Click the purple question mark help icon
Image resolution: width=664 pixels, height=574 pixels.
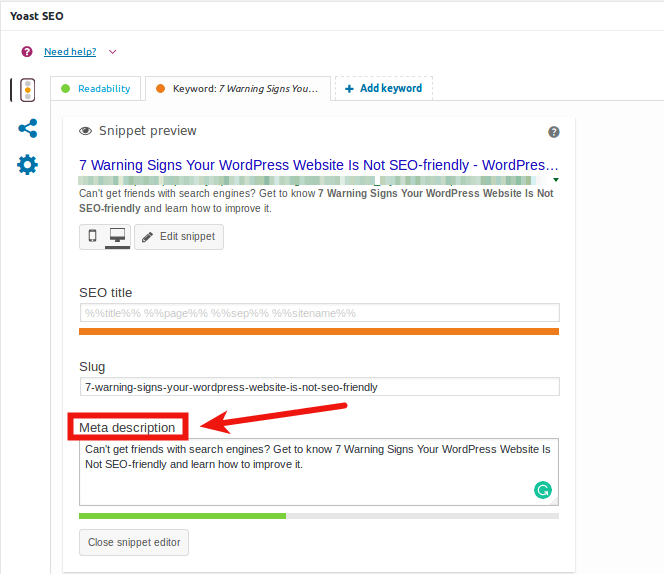point(27,52)
